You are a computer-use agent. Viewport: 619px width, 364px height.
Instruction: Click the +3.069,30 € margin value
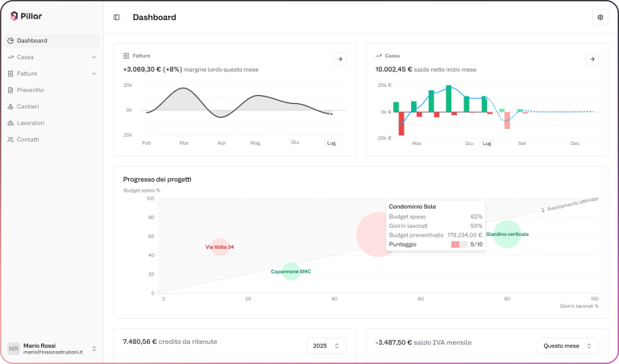[152, 69]
